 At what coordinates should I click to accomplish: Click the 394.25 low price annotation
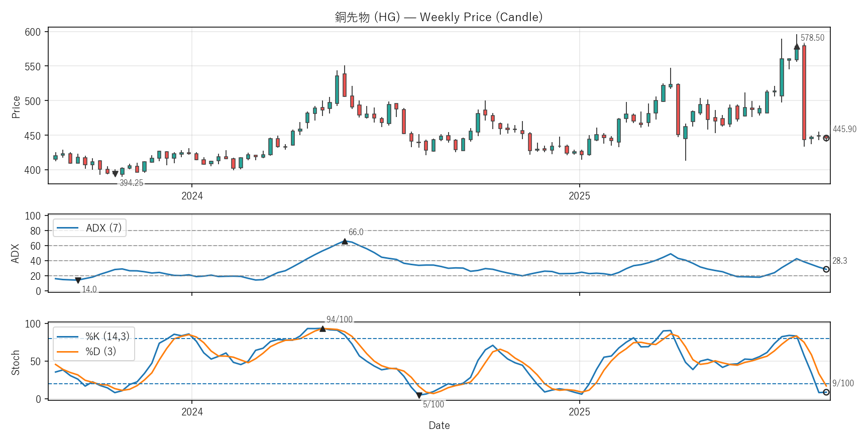[x=131, y=183]
